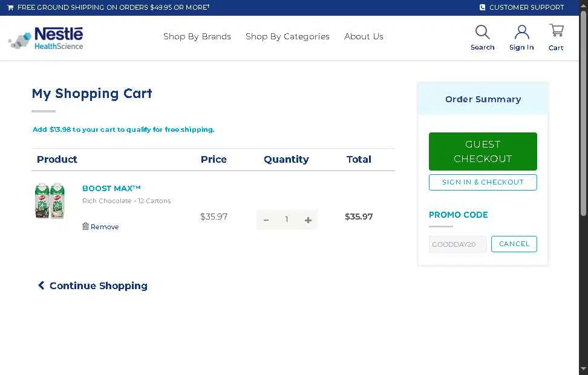
Task: Click the PROMO CODE heading
Action: (x=459, y=215)
